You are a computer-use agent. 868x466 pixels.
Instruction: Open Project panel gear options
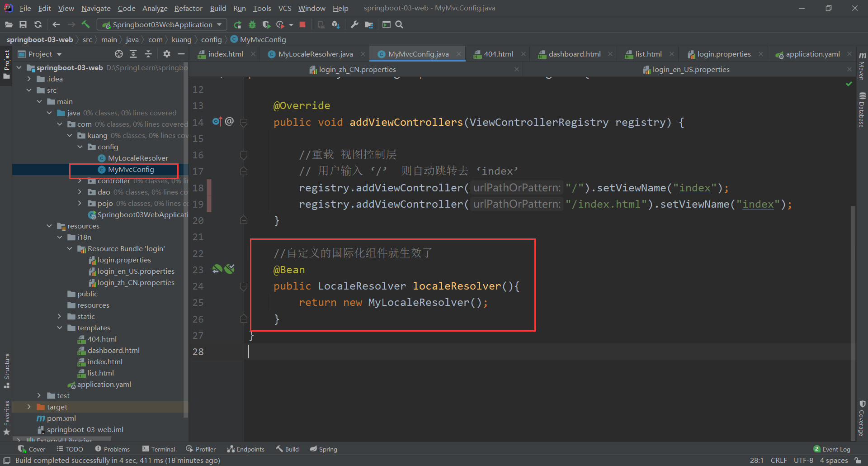166,54
